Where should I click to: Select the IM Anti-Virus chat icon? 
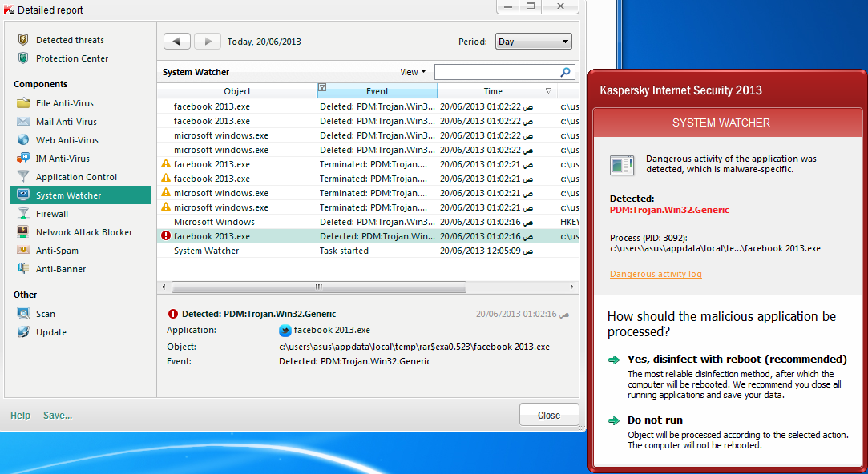pos(23,159)
